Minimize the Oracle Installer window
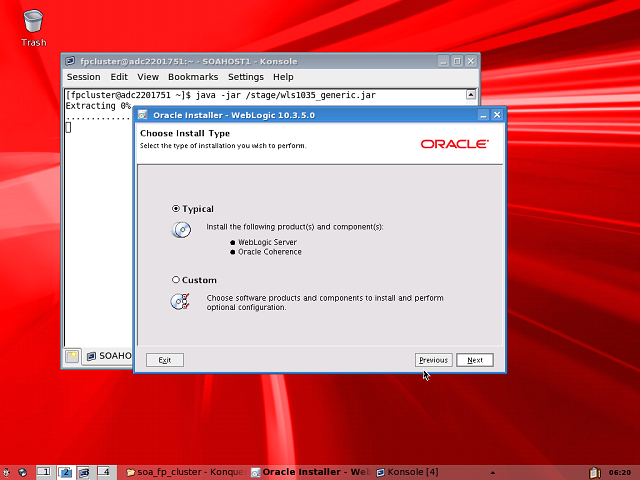This screenshot has width=640, height=480. (x=483, y=115)
